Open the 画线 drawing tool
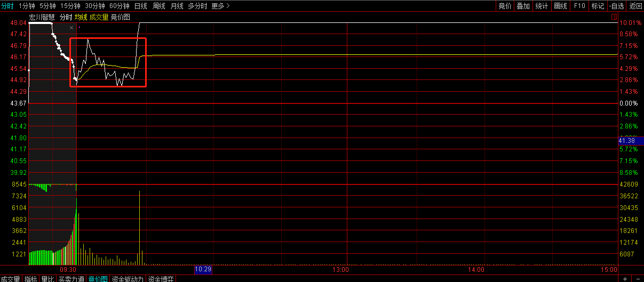Screen dimensions: 644x282 pyautogui.click(x=560, y=6)
